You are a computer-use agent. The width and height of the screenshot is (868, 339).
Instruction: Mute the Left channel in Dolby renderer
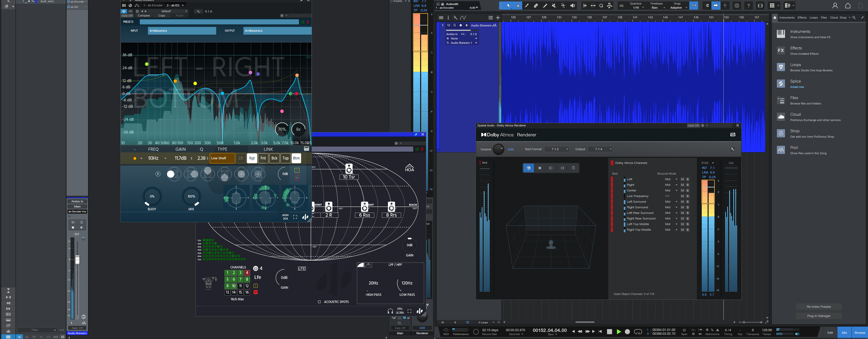[682, 179]
